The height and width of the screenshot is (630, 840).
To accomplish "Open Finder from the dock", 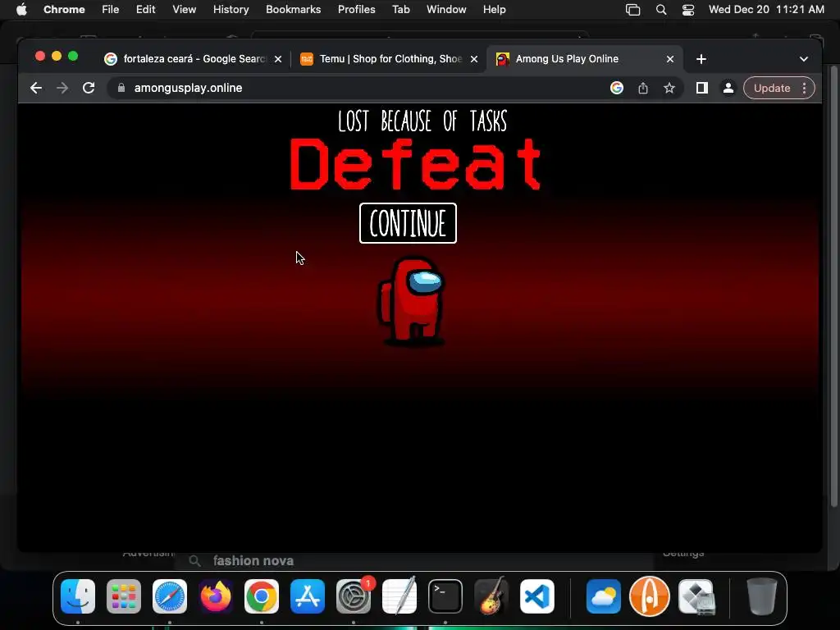I will point(78,596).
